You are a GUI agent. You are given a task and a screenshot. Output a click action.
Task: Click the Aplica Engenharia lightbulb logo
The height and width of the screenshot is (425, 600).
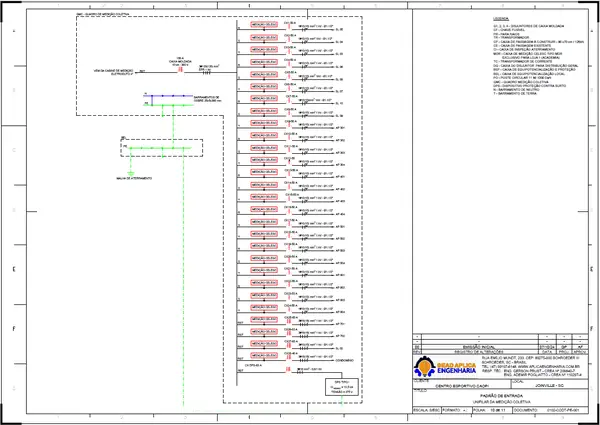pos(424,367)
